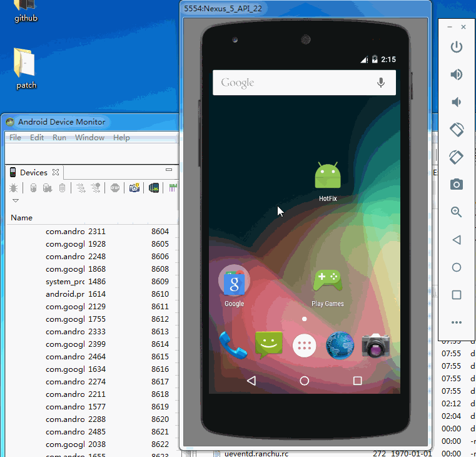This screenshot has width=476, height=457.
Task: Click emulator volume up button
Action: click(x=456, y=74)
